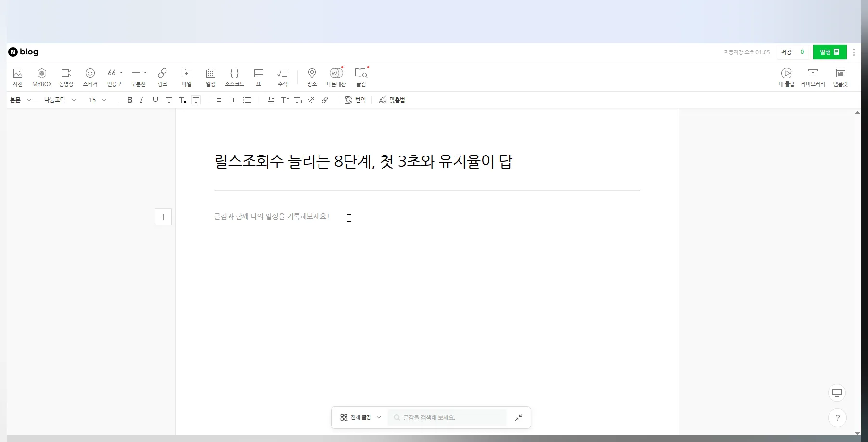
Task: Open the text color picker
Action: (x=182, y=100)
